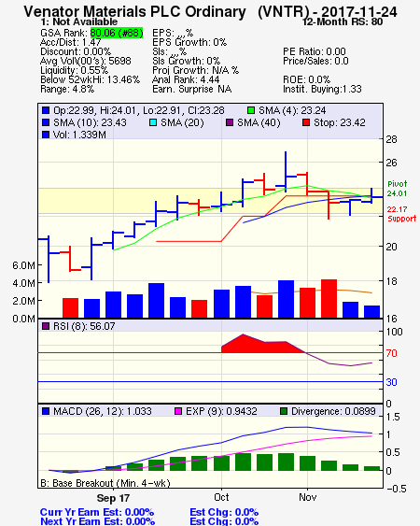Viewport: 420px width, 526px height.
Task: Click the Nov date axis label
Action: [307, 497]
